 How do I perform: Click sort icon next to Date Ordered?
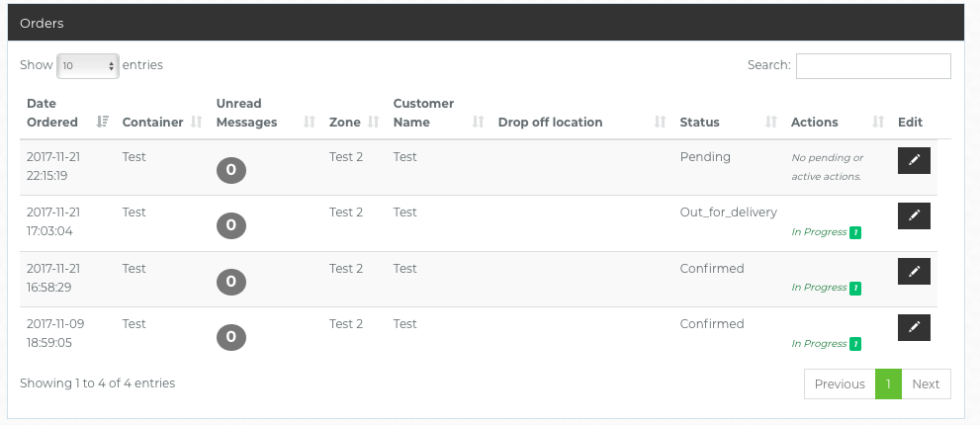102,123
